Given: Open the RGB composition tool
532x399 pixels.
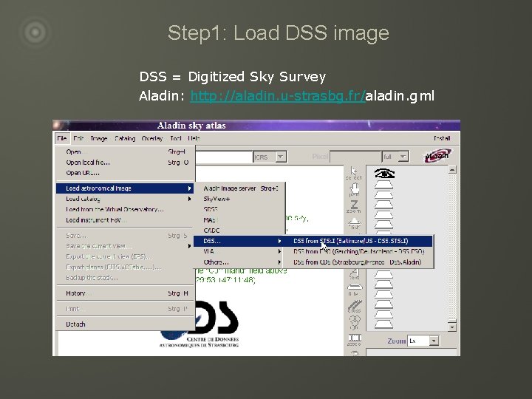Looking at the screenshot, I should click(x=355, y=322).
